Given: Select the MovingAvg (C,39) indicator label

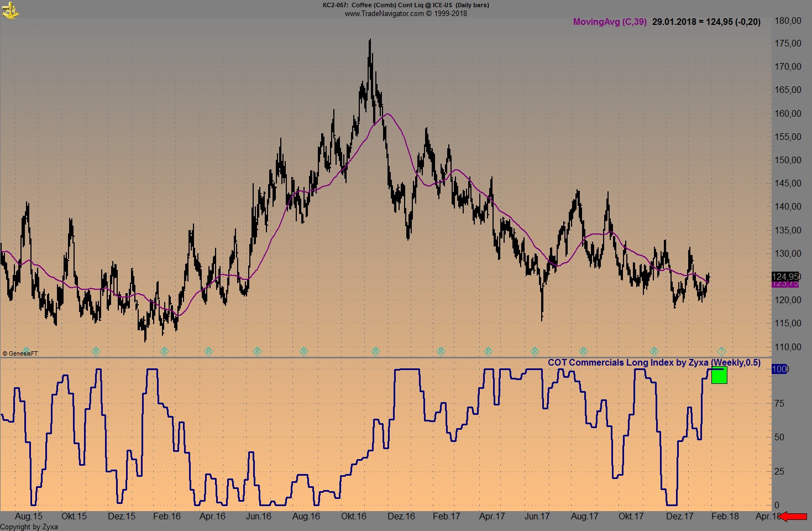Looking at the screenshot, I should click(x=610, y=22).
